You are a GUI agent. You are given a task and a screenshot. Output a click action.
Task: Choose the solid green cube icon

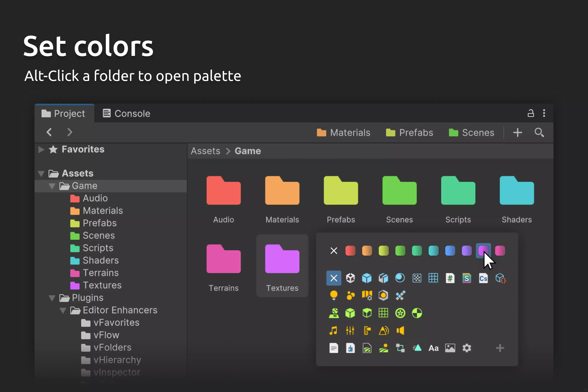(x=350, y=313)
